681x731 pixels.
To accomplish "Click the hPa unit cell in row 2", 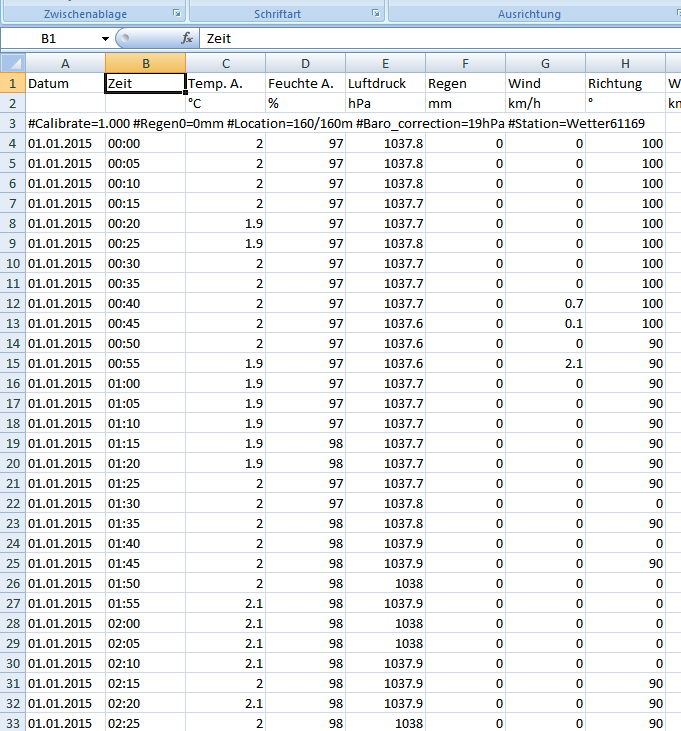I will click(x=385, y=103).
